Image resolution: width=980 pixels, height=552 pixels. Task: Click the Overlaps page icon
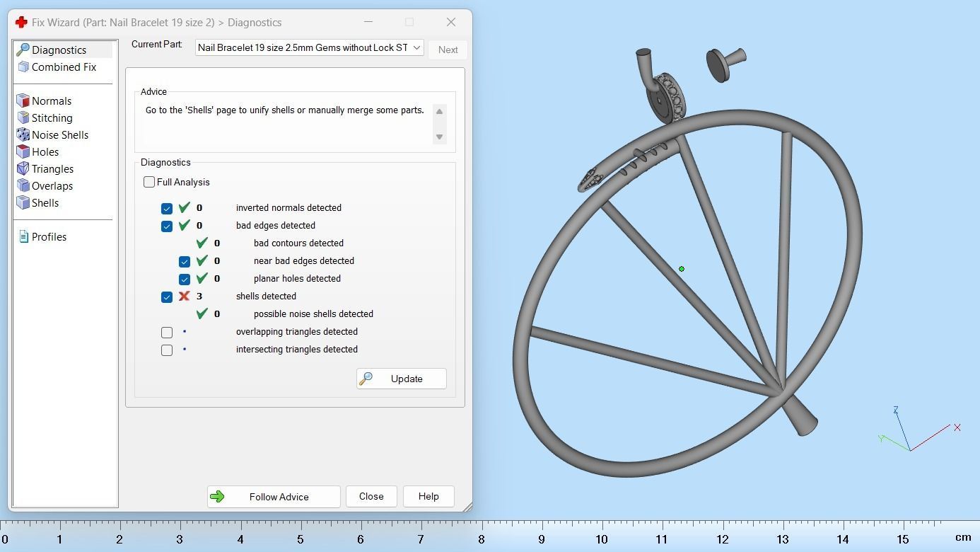coord(23,185)
